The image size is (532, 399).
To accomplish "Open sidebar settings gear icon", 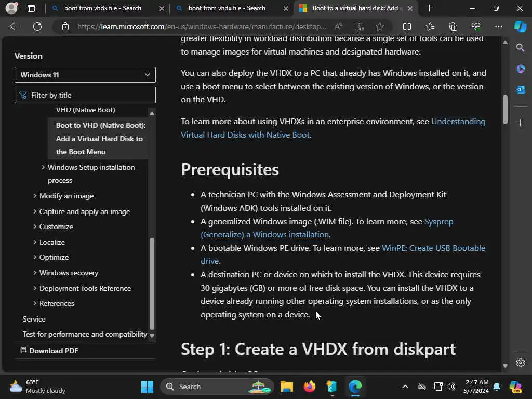I will click(x=521, y=363).
